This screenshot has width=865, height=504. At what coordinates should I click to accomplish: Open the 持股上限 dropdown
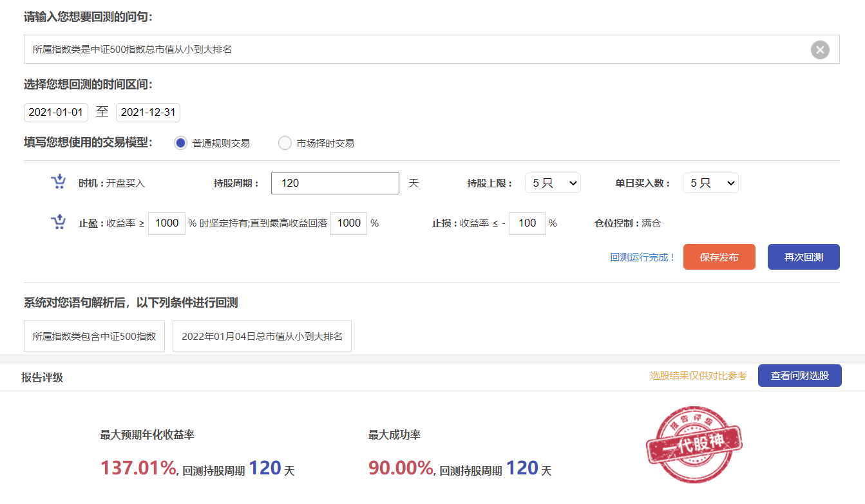[x=553, y=183]
